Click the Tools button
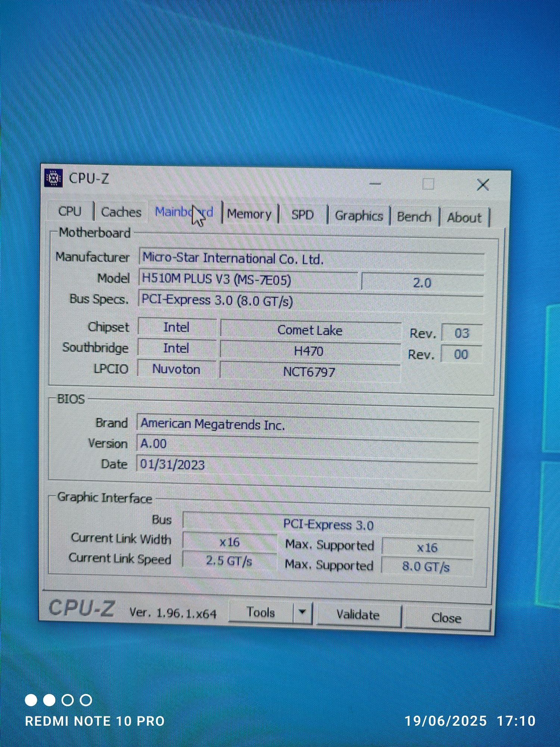Screen dimensions: 560x747 click(x=261, y=613)
